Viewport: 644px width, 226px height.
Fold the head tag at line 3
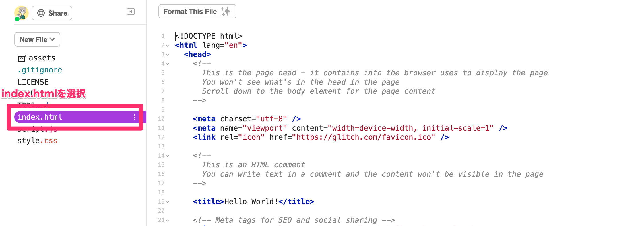pyautogui.click(x=168, y=55)
